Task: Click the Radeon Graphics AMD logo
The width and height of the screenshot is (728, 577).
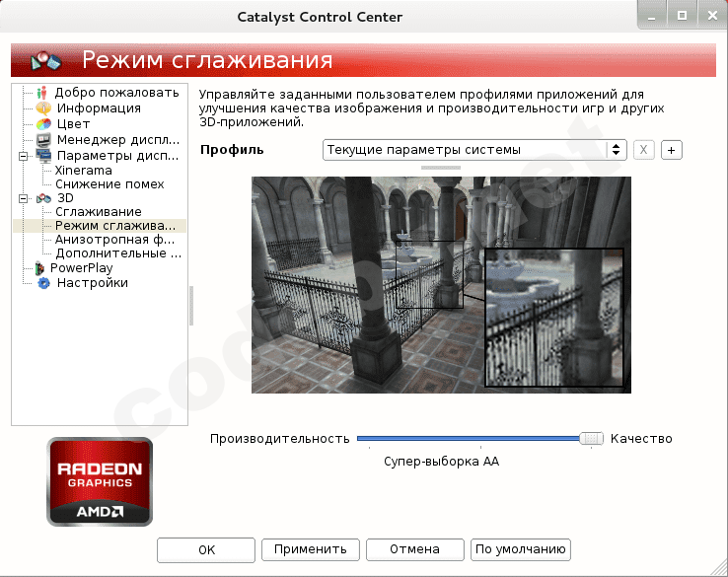Action: click(100, 482)
